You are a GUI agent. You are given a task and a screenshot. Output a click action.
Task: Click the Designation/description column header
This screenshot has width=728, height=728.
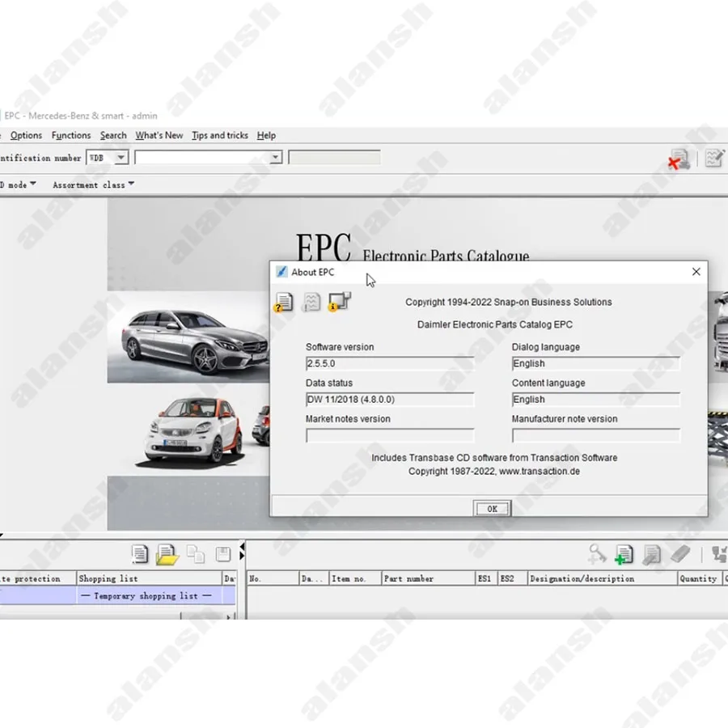click(602, 578)
